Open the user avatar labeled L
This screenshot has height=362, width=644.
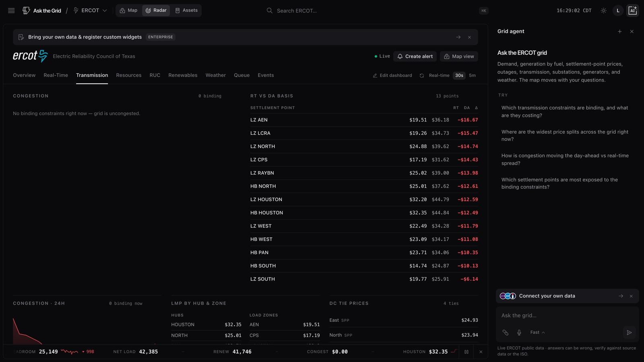tap(618, 10)
